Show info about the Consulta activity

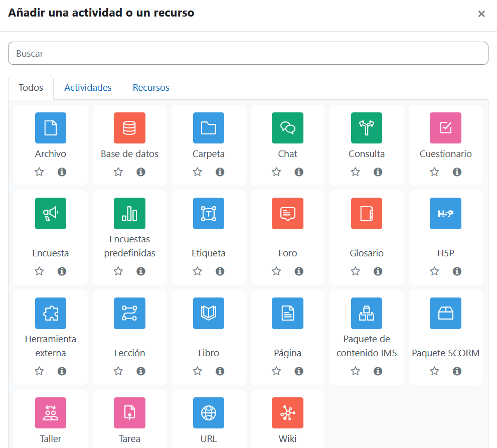(378, 172)
